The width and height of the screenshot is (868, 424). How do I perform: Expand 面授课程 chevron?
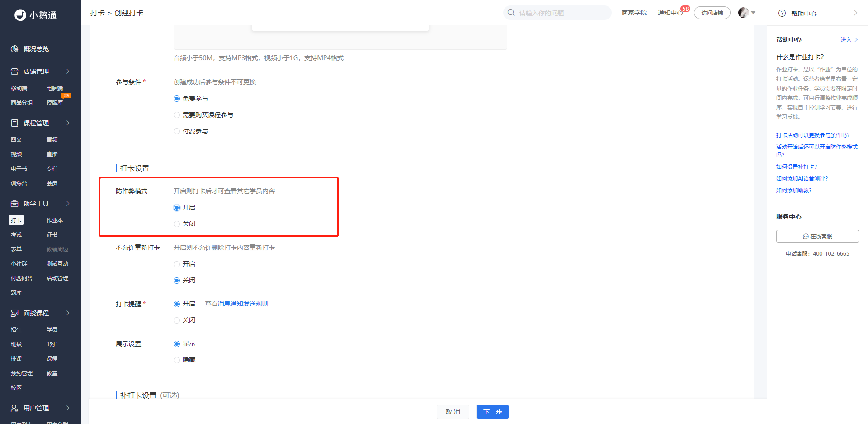(x=68, y=313)
